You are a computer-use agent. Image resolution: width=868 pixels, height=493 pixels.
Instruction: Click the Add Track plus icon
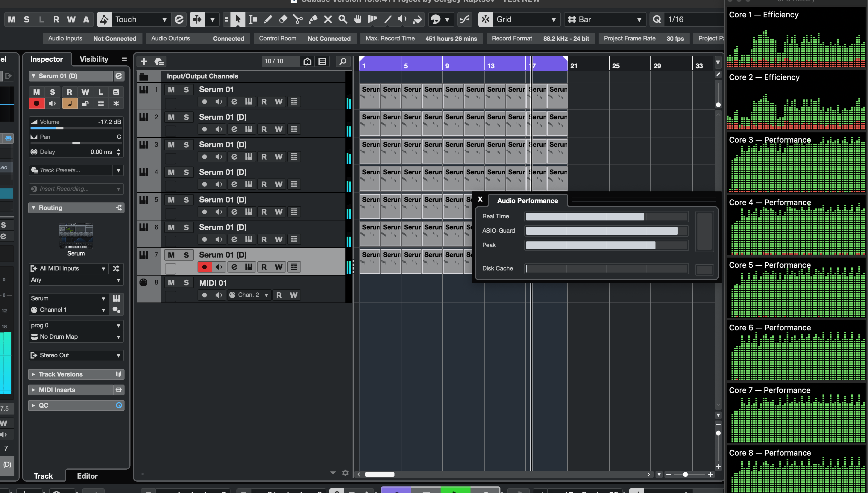tap(144, 61)
